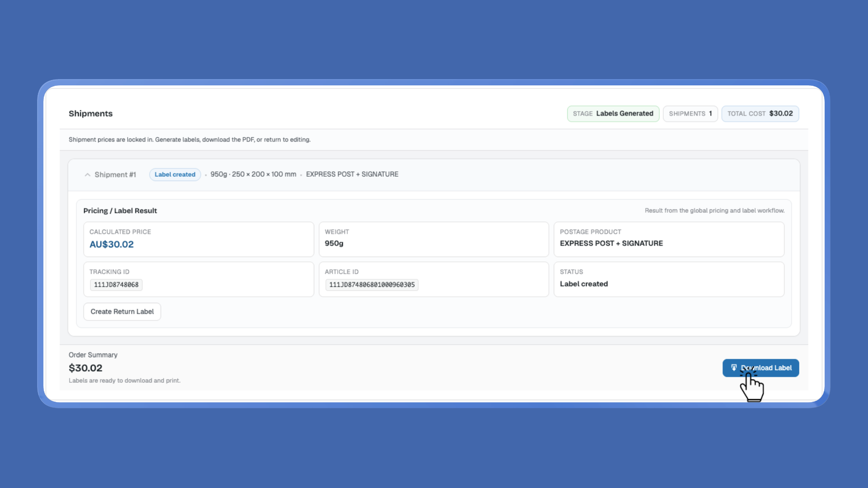
Task: Click the STATUS card's Label created value
Action: (x=584, y=284)
